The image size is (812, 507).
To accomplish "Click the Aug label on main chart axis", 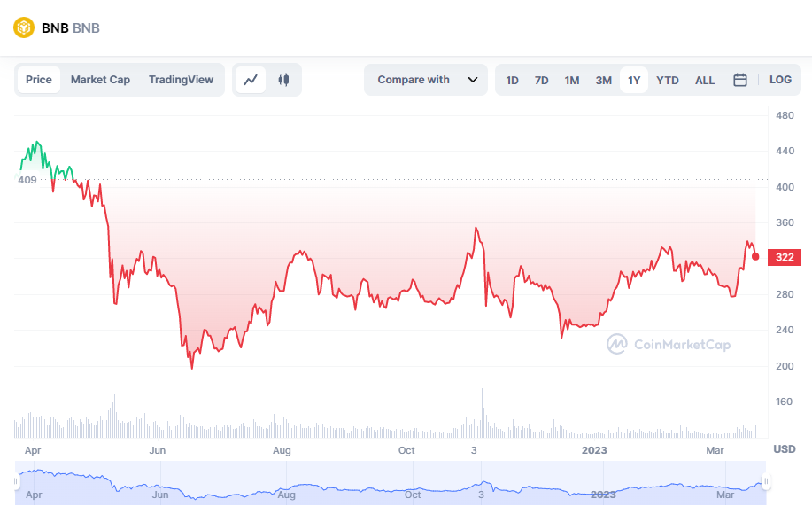I will pyautogui.click(x=282, y=450).
